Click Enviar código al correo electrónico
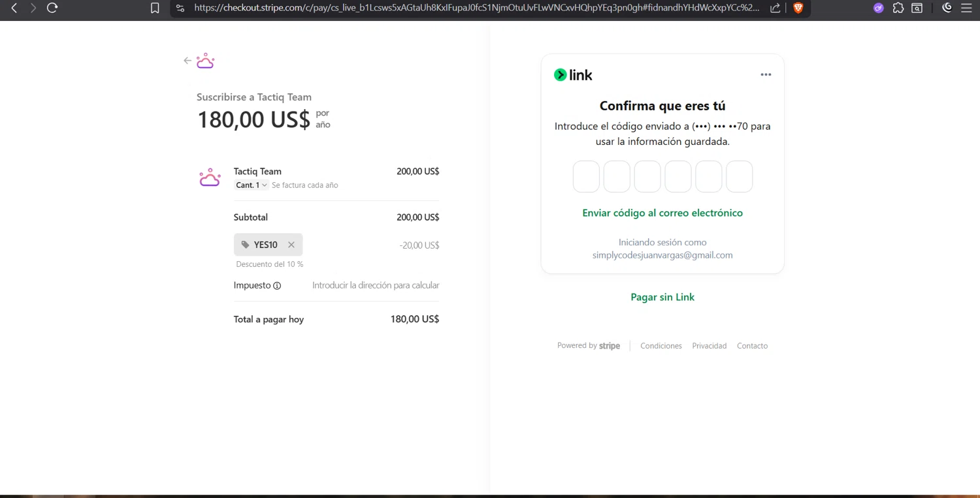The image size is (980, 498). pyautogui.click(x=662, y=213)
